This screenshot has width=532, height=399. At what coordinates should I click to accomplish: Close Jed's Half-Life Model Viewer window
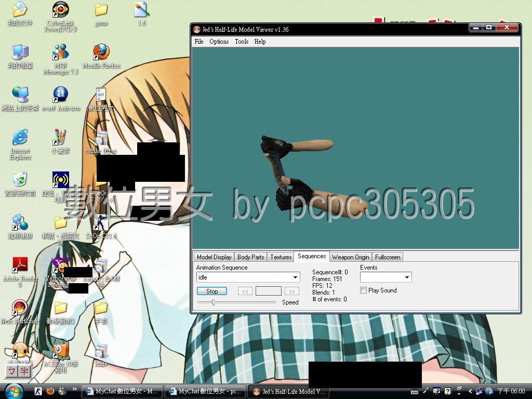(x=507, y=28)
